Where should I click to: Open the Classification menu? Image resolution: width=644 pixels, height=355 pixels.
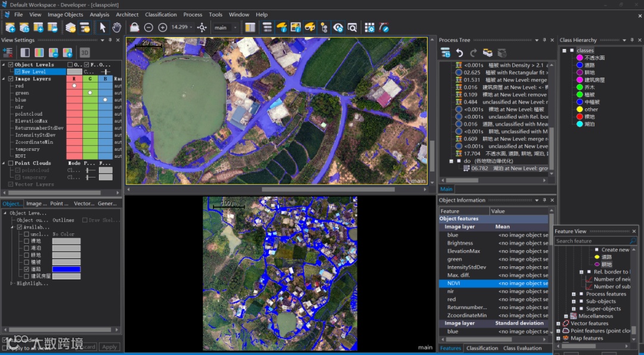coord(161,14)
